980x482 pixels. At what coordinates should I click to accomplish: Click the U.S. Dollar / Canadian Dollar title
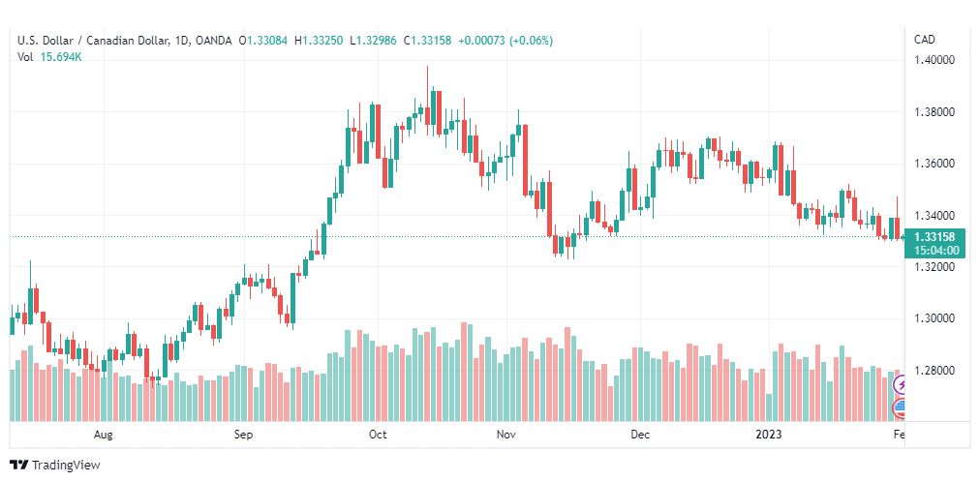pyautogui.click(x=91, y=41)
